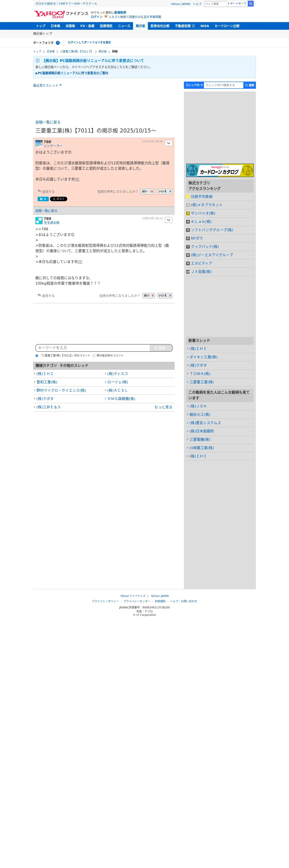This screenshot has width=289, height=868.
Task: Open other thread ＤＭＧ森精機(株)
Action: [121, 399]
